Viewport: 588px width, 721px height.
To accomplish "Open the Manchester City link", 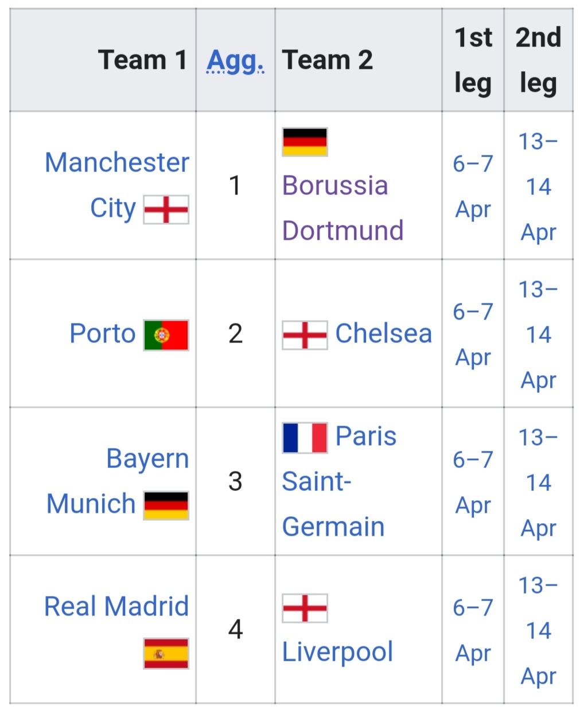I will 117,185.
